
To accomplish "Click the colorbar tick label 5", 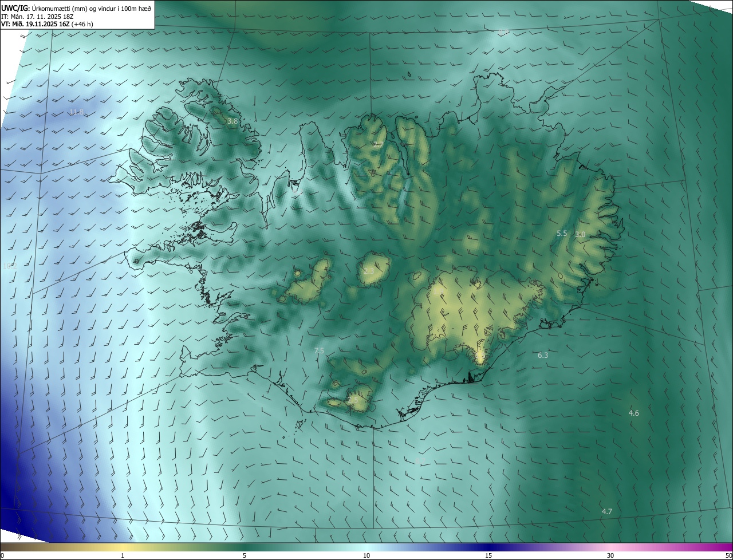I will click(245, 555).
